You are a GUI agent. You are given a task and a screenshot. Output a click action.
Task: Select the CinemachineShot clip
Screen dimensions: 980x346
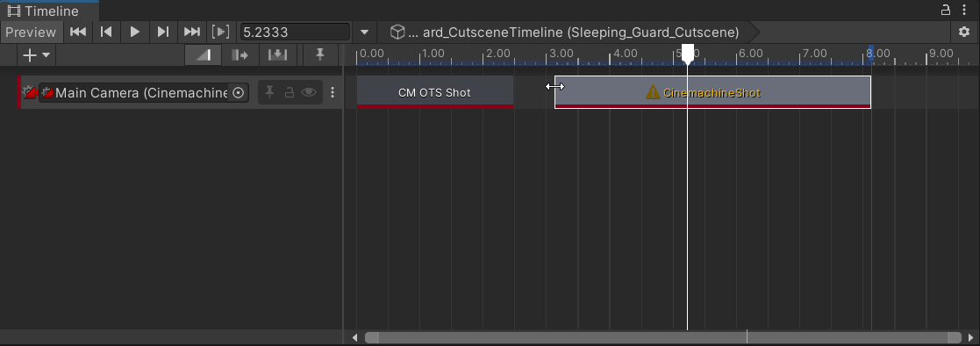coord(712,92)
